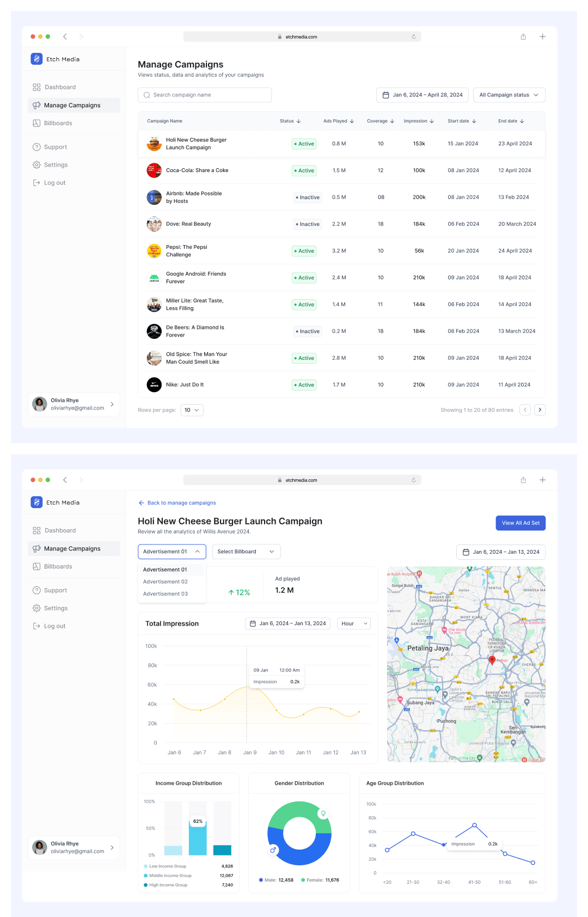The width and height of the screenshot is (588, 917).
Task: Click 'Showing 1 to 20 of 80 entries' text
Action: (x=477, y=410)
